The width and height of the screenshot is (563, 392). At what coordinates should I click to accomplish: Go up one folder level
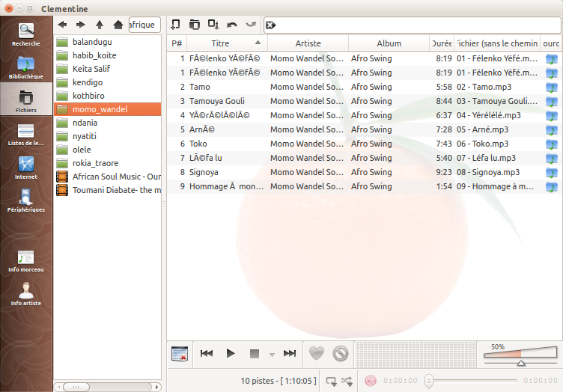coord(100,25)
